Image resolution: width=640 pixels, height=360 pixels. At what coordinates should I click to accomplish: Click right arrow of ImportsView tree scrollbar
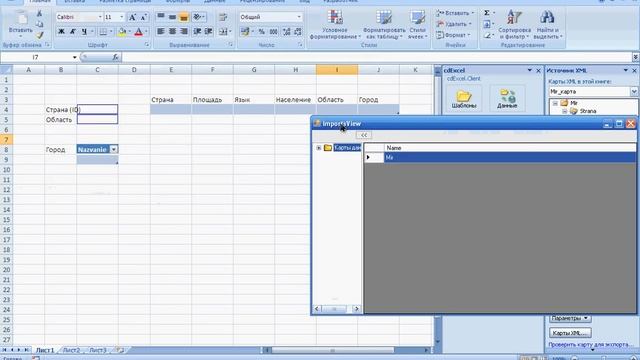point(356,309)
